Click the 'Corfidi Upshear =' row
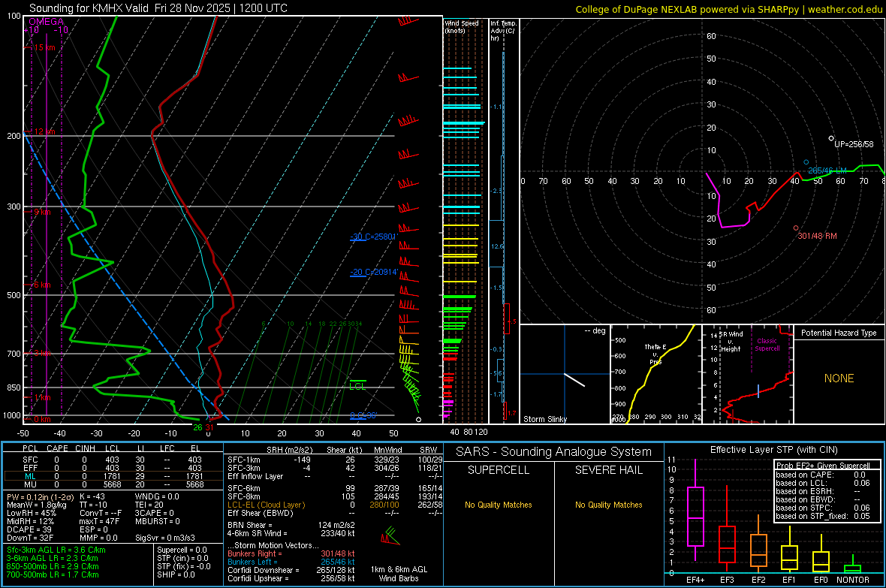 291,578
